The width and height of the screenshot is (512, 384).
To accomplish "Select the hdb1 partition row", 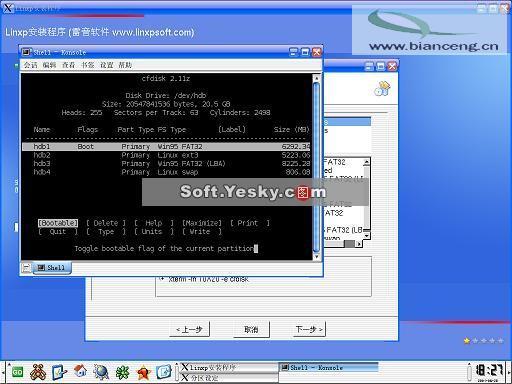I will click(x=166, y=147).
